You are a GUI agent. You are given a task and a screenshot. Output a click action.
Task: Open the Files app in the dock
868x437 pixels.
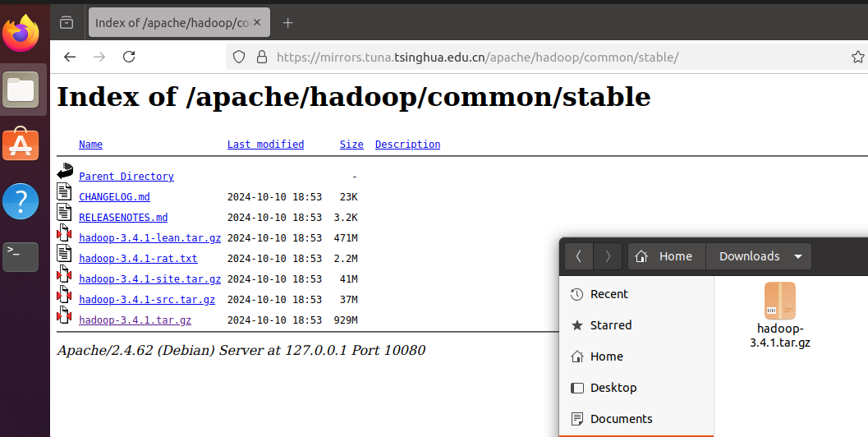(21, 90)
